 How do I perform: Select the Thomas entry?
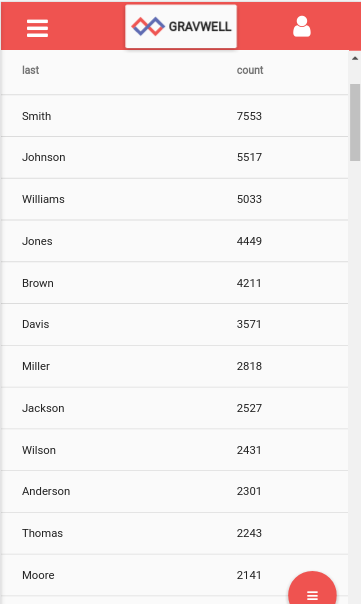pos(175,534)
